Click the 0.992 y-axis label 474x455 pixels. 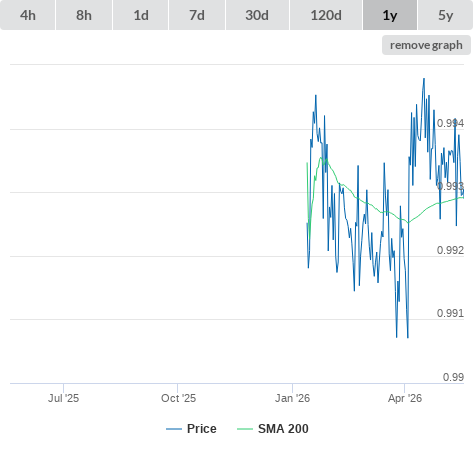click(450, 250)
